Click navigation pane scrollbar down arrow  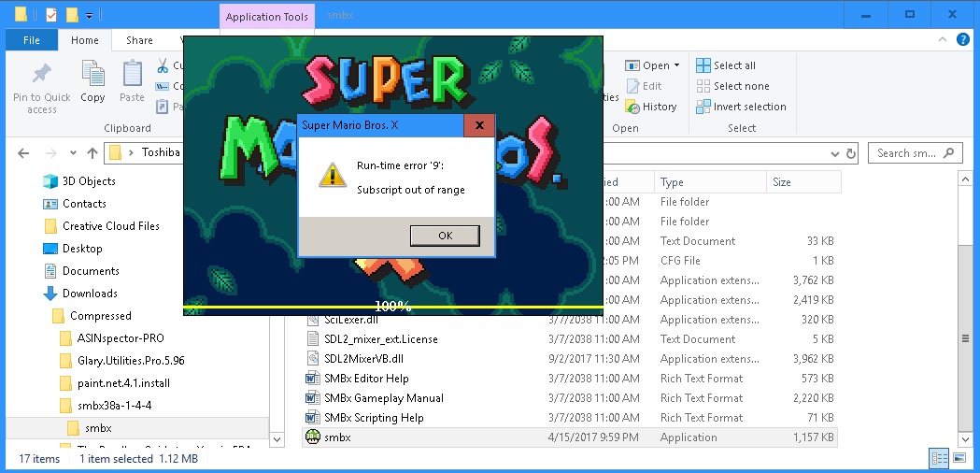277,440
